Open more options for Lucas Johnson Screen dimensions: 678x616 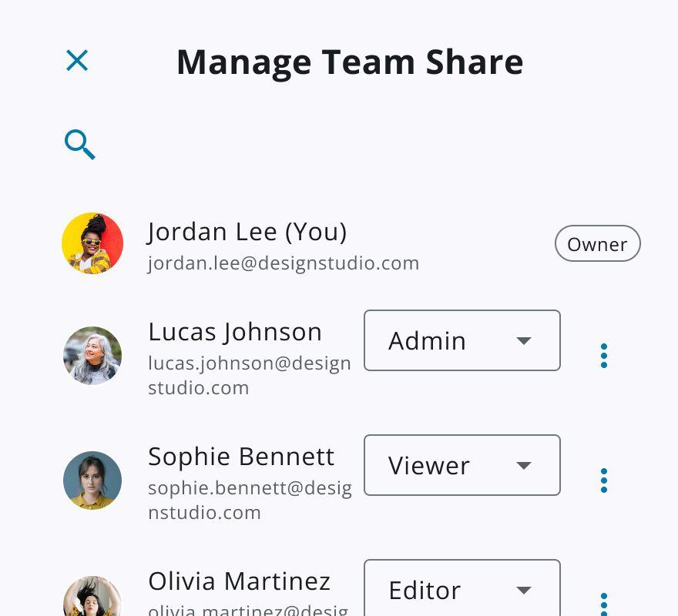click(604, 356)
